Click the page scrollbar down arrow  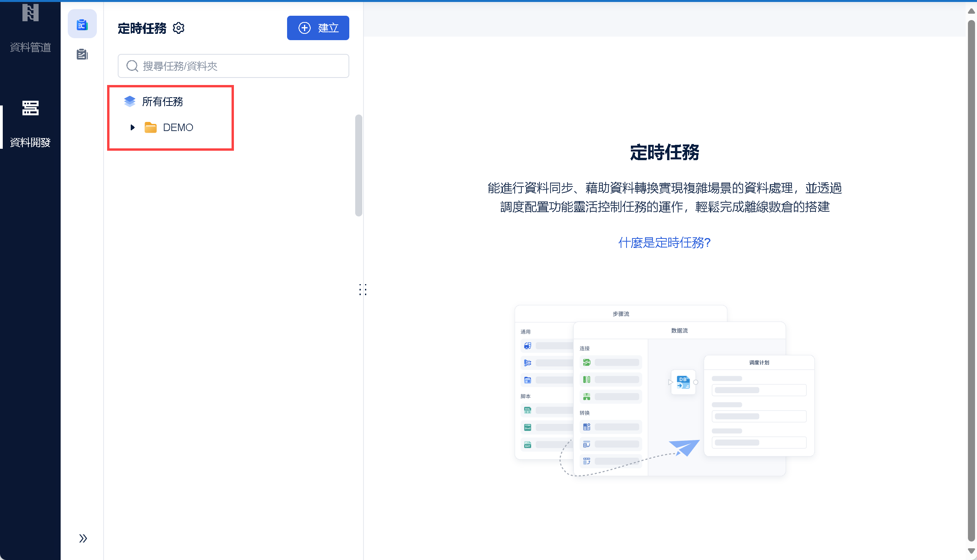coord(971,551)
